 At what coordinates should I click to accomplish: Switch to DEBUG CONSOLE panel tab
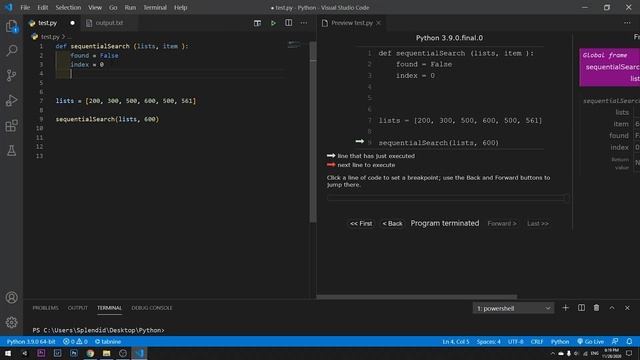(x=152, y=308)
